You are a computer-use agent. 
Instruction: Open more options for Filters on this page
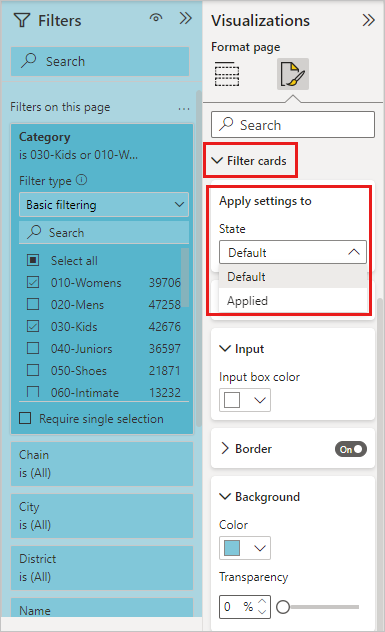pos(184,108)
